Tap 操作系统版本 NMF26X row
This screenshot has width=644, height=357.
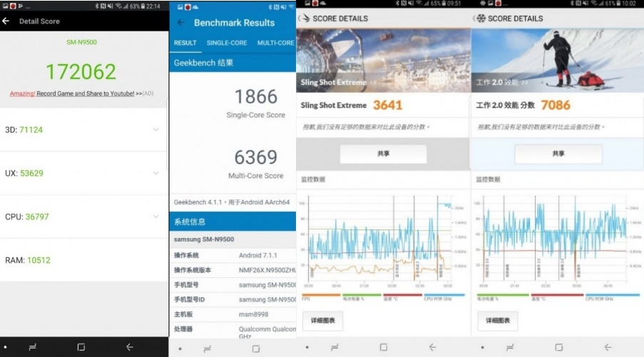(232, 270)
